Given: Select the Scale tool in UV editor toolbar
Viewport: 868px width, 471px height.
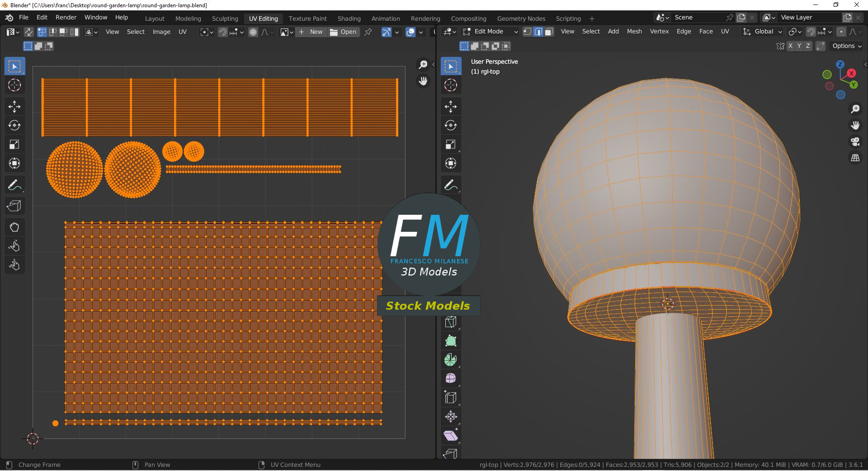Looking at the screenshot, I should (14, 144).
